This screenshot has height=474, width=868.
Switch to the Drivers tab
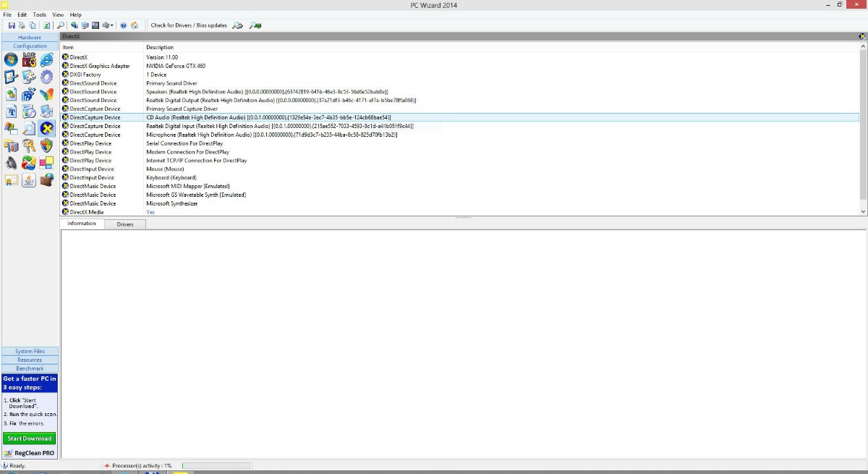pyautogui.click(x=125, y=224)
